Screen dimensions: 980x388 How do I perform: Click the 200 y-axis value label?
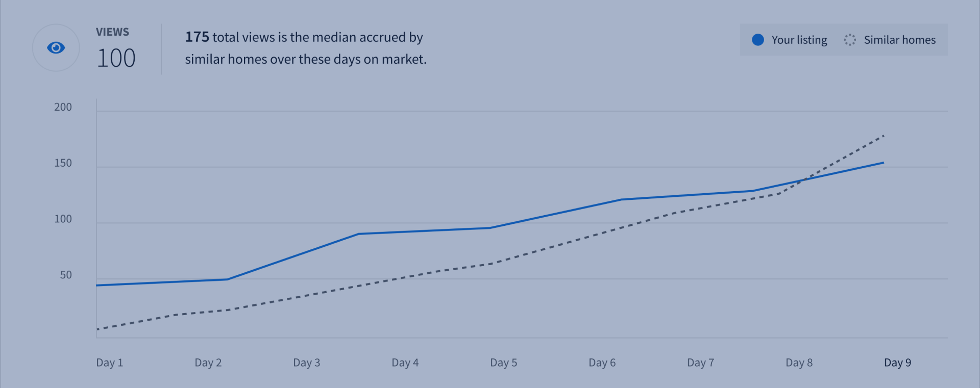coord(63,107)
